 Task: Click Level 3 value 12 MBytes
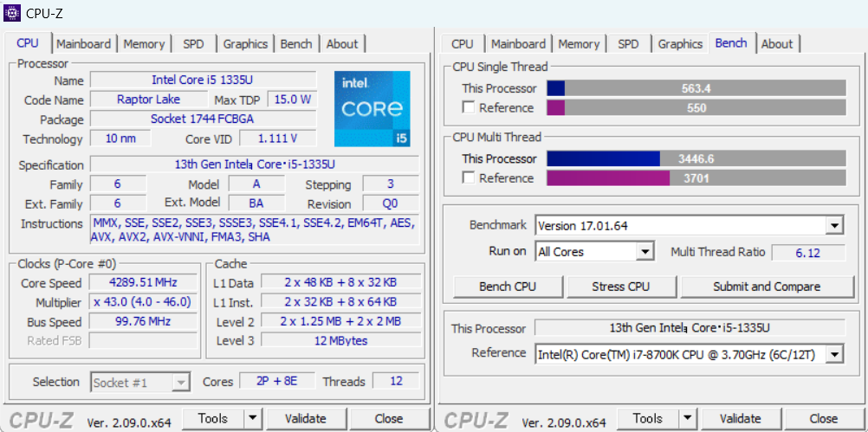click(340, 341)
